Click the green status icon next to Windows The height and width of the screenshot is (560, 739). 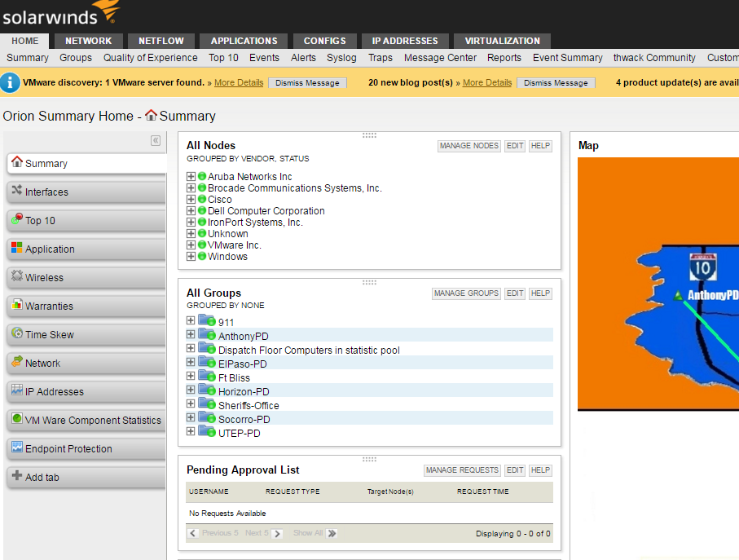click(x=202, y=256)
